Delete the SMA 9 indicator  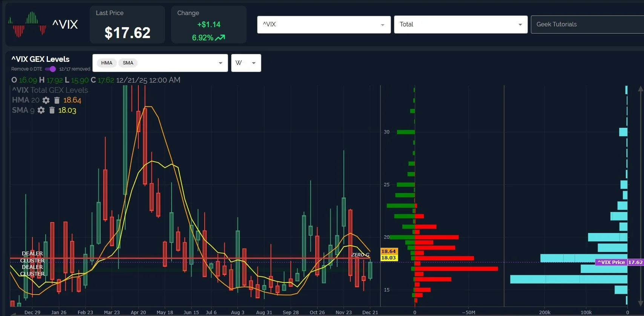click(x=52, y=110)
